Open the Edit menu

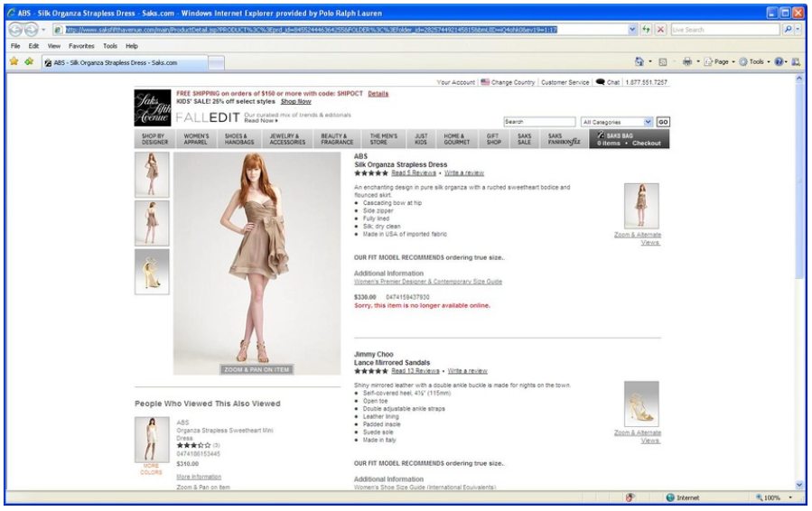[33, 46]
